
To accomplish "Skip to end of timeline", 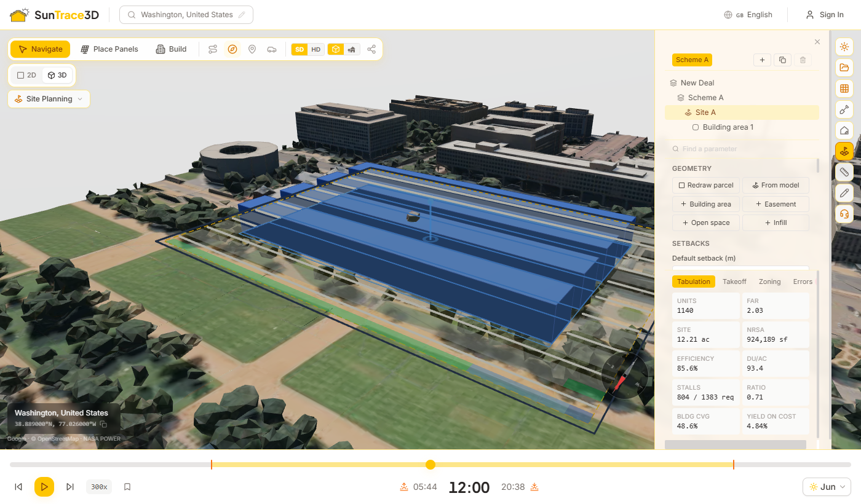I will click(70, 487).
